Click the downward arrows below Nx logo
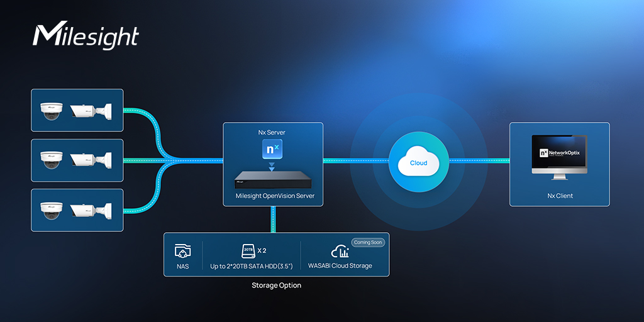This screenshot has width=644, height=322. (x=273, y=166)
